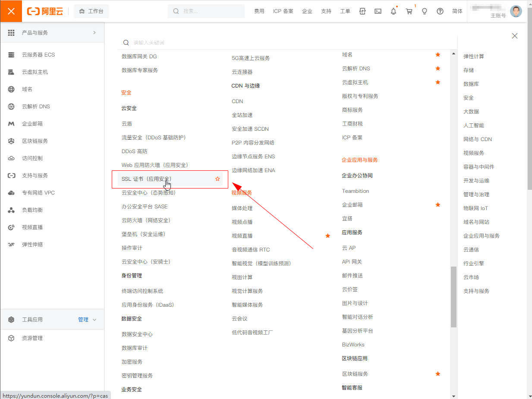The width and height of the screenshot is (532, 399).
Task: Open API 网关 link
Action: coord(352,262)
